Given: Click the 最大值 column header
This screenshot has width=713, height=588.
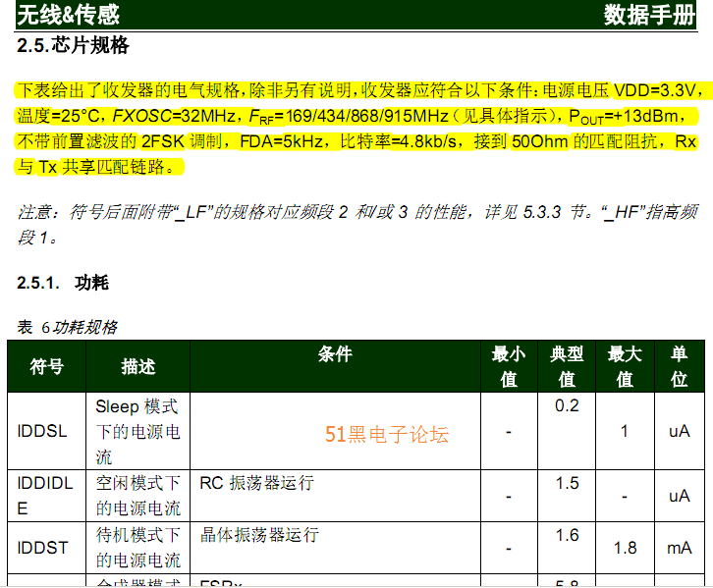Looking at the screenshot, I should click(x=625, y=366).
